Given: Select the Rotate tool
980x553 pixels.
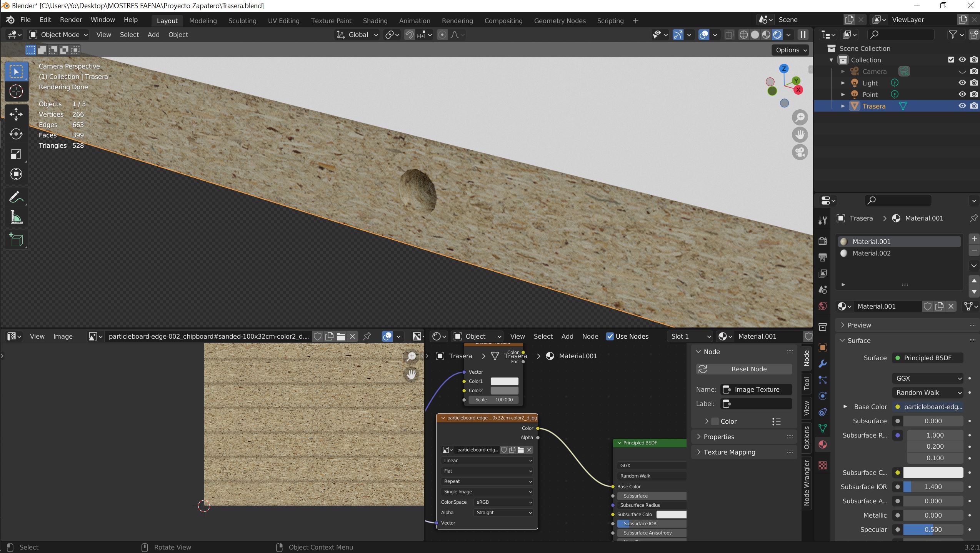Looking at the screenshot, I should pos(16,134).
